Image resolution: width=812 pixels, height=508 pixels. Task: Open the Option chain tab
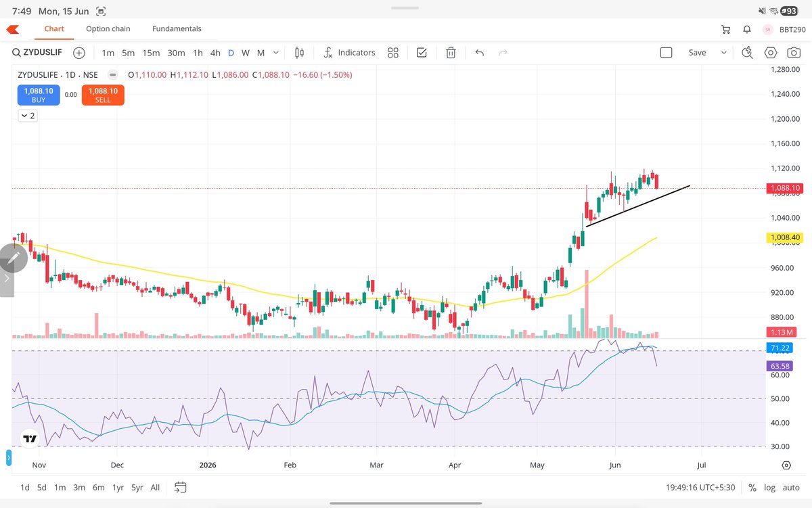click(x=108, y=29)
